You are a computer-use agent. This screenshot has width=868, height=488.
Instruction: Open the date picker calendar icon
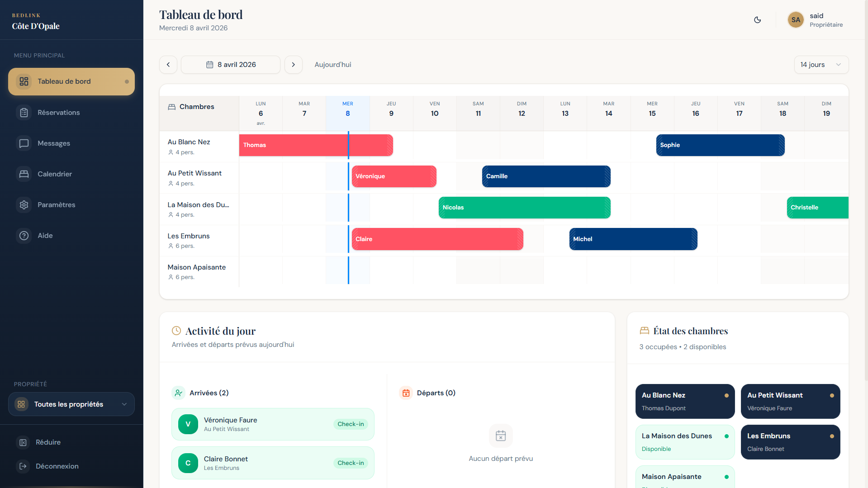pos(209,64)
